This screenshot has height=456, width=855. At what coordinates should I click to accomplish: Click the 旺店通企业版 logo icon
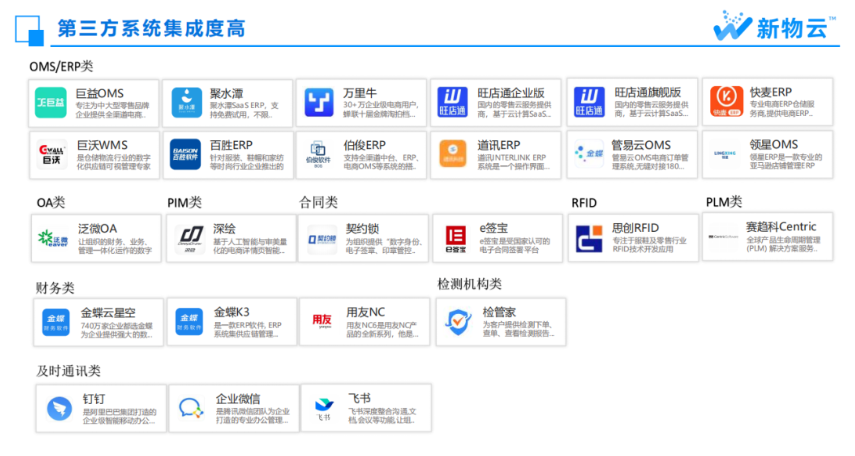[453, 102]
